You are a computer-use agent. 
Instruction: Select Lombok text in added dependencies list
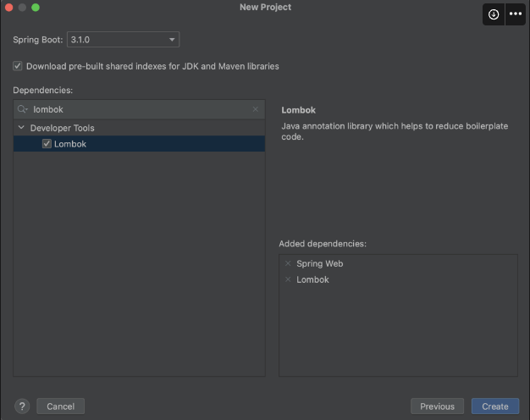click(312, 279)
